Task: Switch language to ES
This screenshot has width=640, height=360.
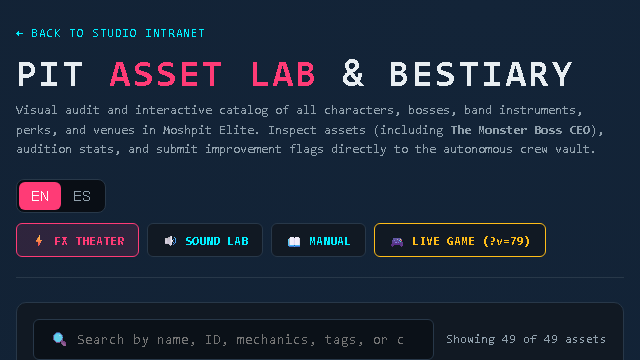Action: pos(82,196)
